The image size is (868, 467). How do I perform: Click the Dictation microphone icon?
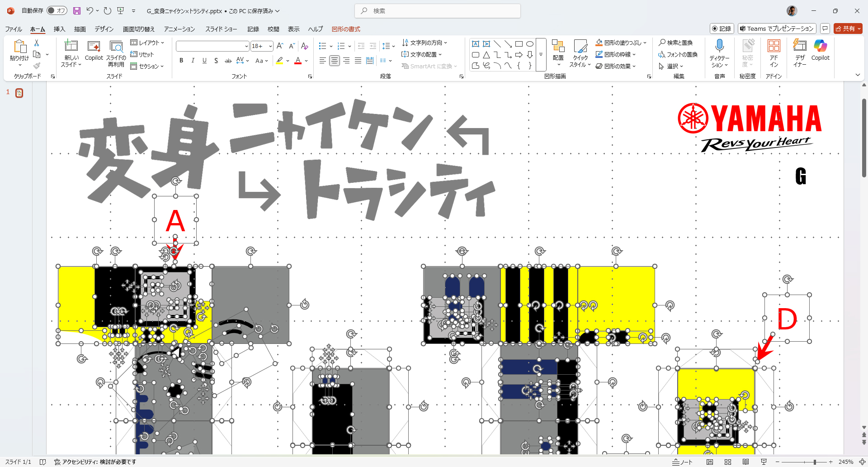click(719, 46)
